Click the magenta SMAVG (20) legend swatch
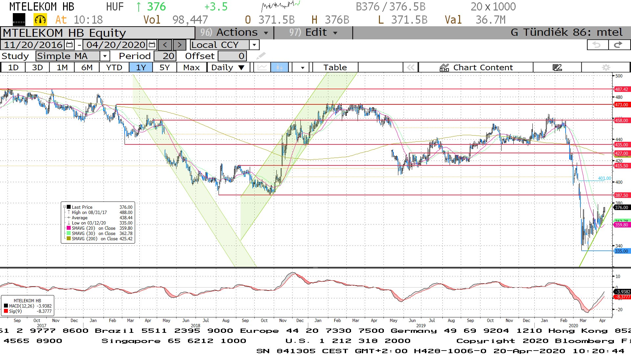This screenshot has width=631, height=364. (x=69, y=228)
